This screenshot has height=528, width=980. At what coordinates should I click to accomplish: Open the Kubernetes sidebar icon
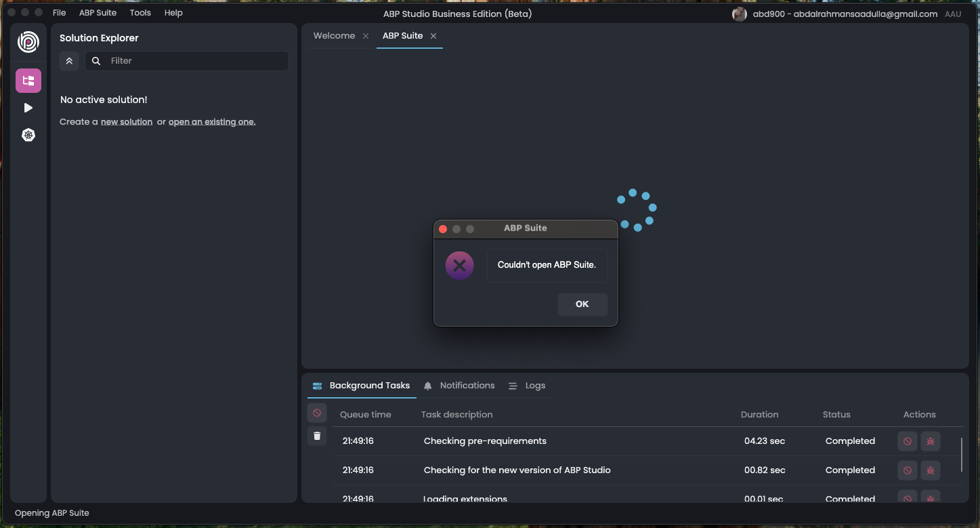(28, 135)
